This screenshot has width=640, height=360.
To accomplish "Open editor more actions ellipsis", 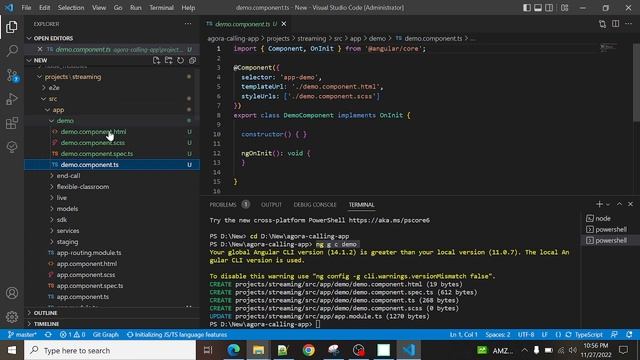I will click(629, 24).
